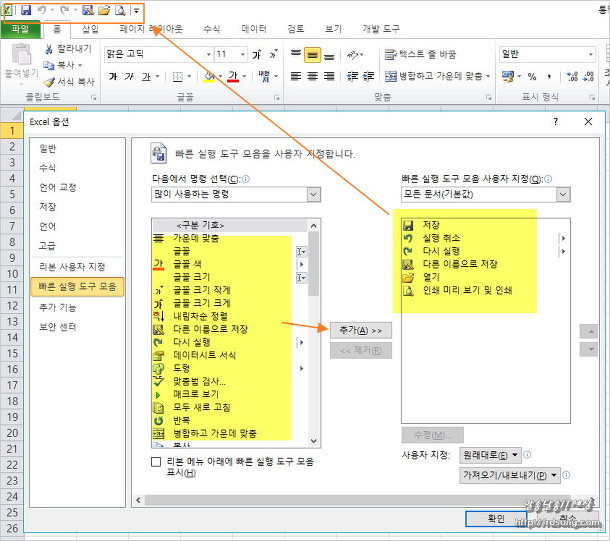Select 리본 사용자 지정 in options sidebar
610x541 pixels.
(72, 267)
